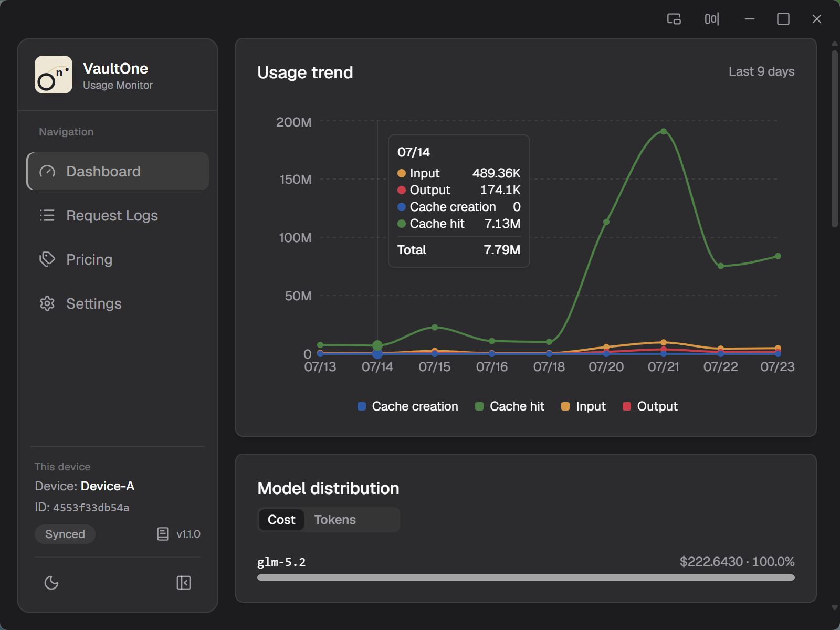This screenshot has width=840, height=630.
Task: Click the picture-in-picture window icon
Action: (x=674, y=19)
